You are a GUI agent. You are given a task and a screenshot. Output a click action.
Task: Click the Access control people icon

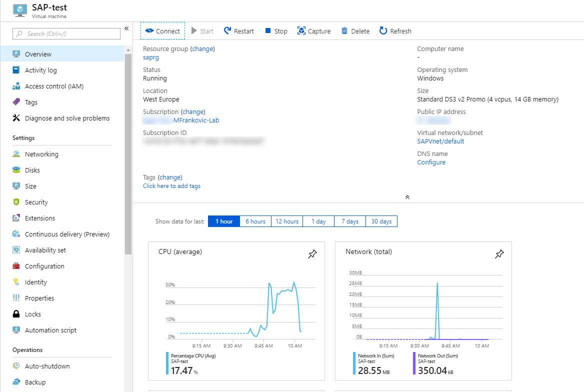click(x=16, y=86)
